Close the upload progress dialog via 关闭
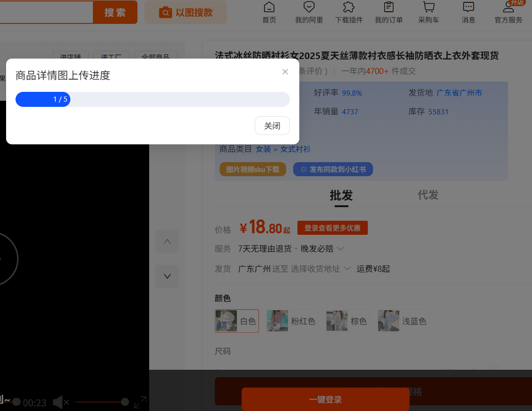Viewport: 532px width, 411px height. coord(272,126)
